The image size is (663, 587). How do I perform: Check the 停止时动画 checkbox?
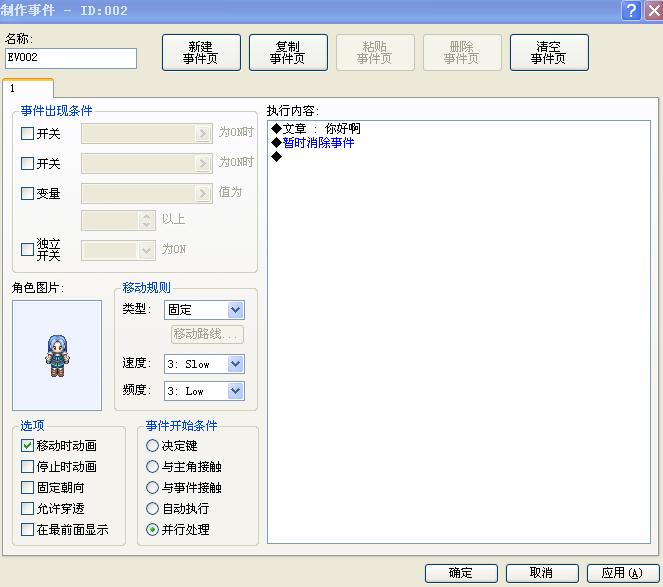click(27, 466)
